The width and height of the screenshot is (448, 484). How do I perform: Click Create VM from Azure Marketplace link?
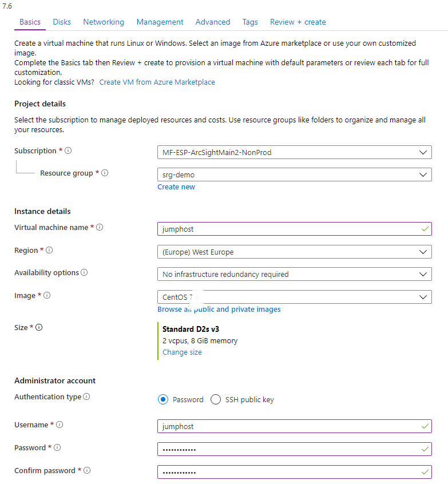tap(157, 82)
